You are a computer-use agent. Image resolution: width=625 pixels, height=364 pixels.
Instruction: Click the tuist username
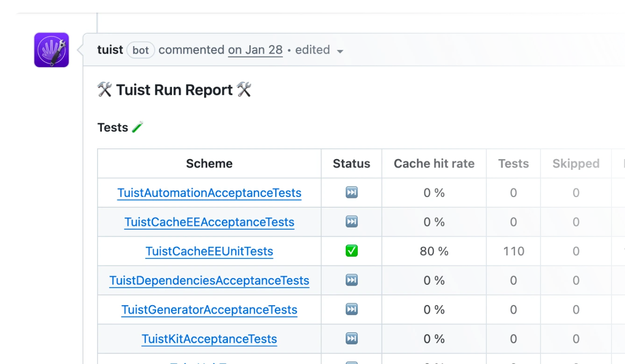click(x=110, y=50)
